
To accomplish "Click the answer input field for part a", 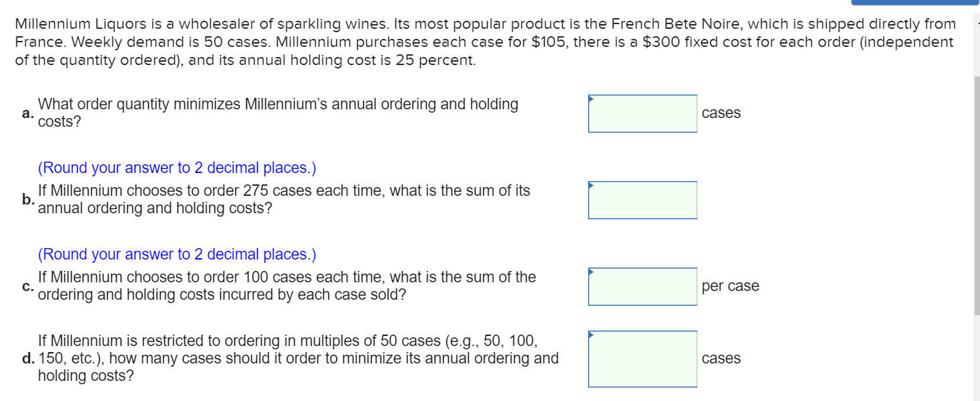I will click(x=641, y=113).
